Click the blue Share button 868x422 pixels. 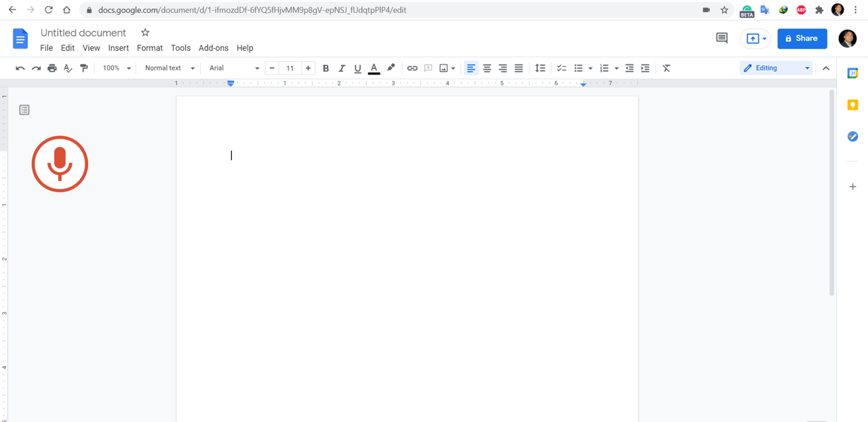(x=802, y=39)
